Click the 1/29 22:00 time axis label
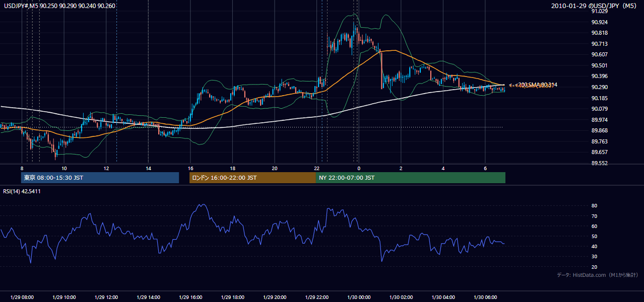644x302 pixels. [x=316, y=297]
